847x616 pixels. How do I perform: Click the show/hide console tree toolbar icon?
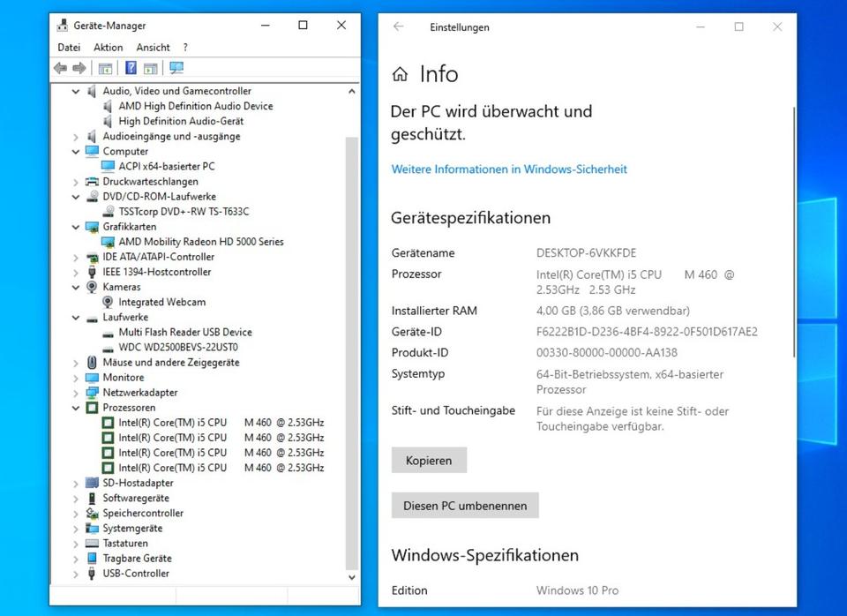coord(105,68)
